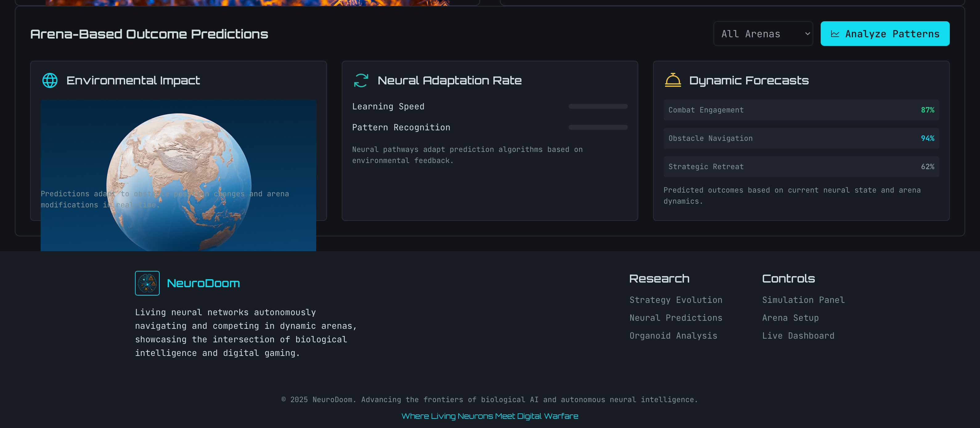Click the NeuroDoom brain logo icon
The width and height of the screenshot is (980, 428).
click(x=147, y=283)
